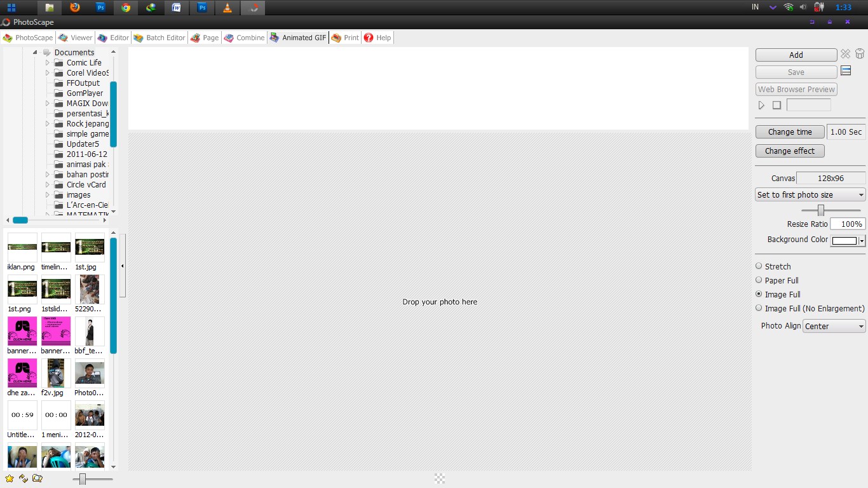Click the Change effect button
Image resolution: width=868 pixels, height=488 pixels.
click(790, 151)
